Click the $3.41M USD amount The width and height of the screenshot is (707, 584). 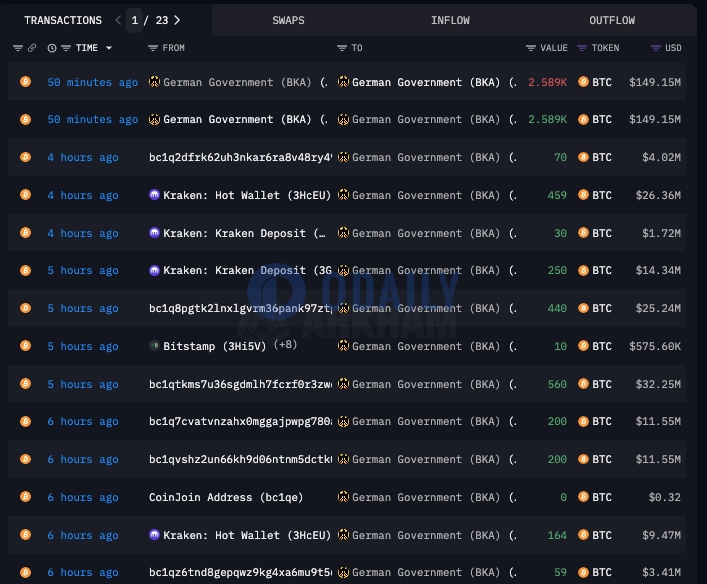(661, 573)
